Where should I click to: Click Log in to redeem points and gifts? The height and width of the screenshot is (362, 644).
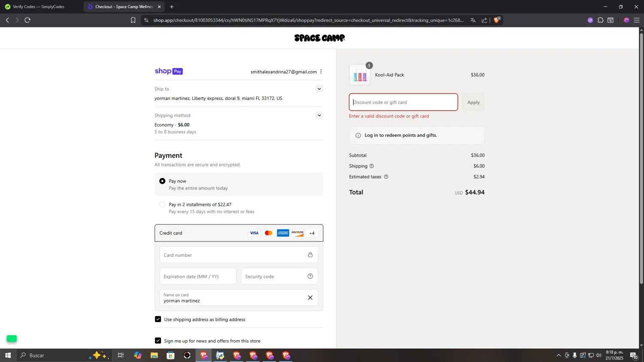pyautogui.click(x=401, y=135)
